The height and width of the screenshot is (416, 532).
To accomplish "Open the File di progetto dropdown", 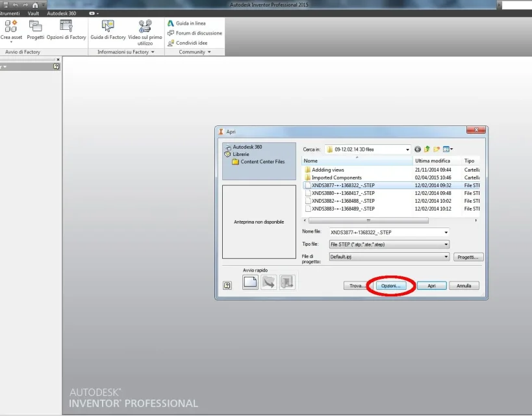I will (x=446, y=257).
